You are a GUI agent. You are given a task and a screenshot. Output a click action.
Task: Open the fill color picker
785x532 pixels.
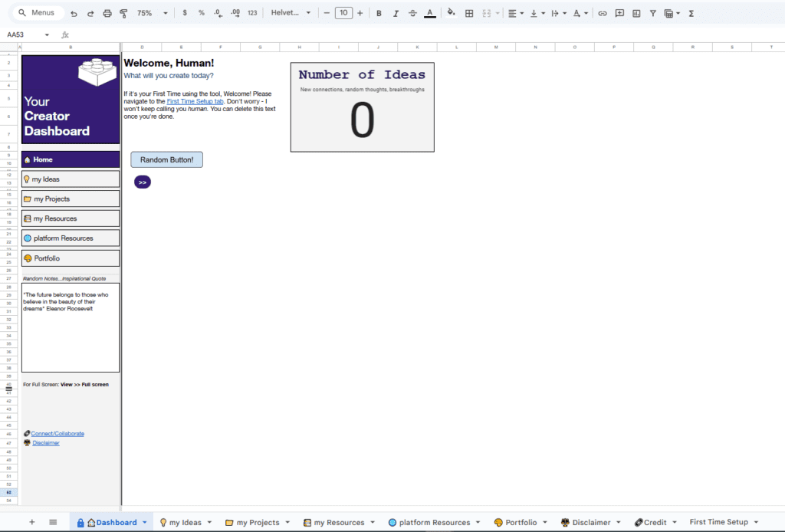tap(451, 12)
